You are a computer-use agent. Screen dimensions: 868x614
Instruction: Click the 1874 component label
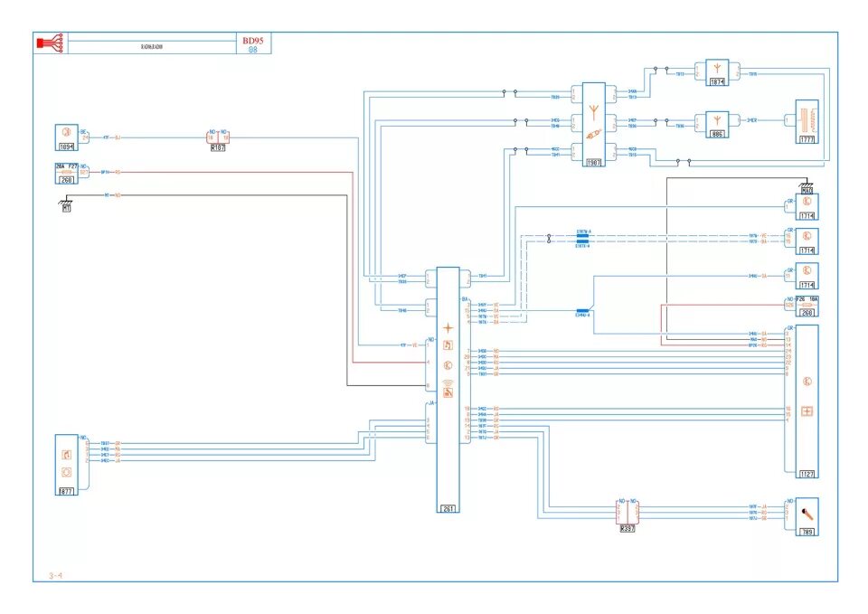click(717, 82)
